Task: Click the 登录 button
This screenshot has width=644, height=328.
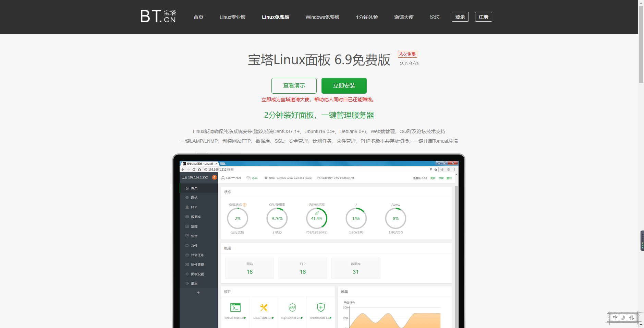Action: pos(460,16)
